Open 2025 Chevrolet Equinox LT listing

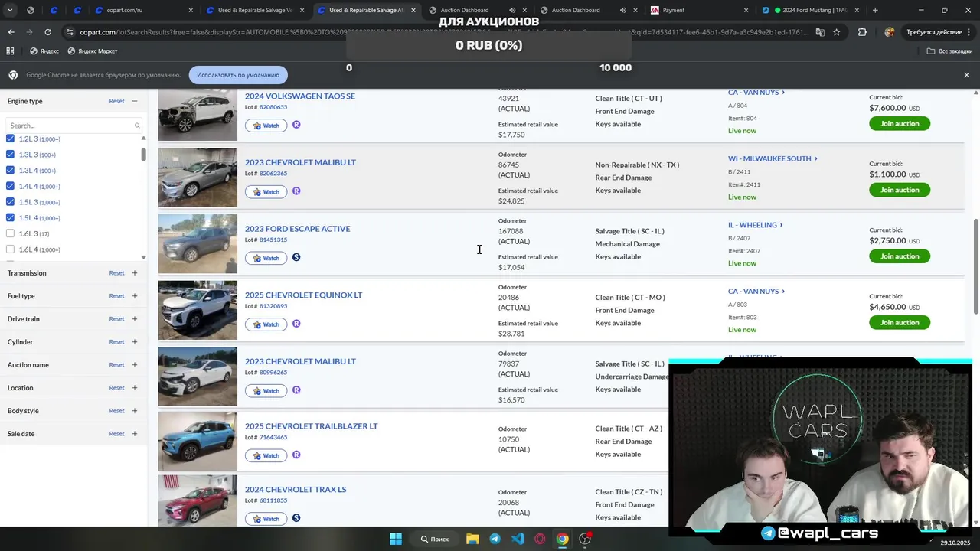click(303, 295)
